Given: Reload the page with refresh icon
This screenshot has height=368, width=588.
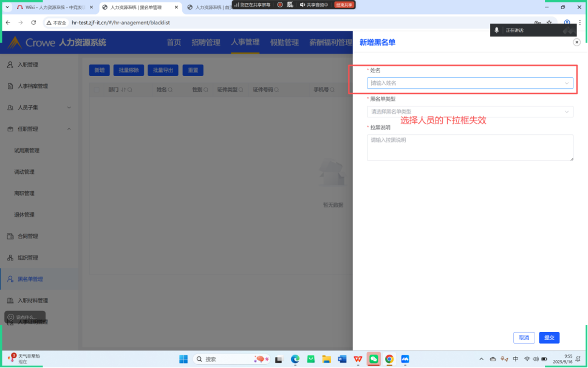Looking at the screenshot, I should [x=33, y=23].
